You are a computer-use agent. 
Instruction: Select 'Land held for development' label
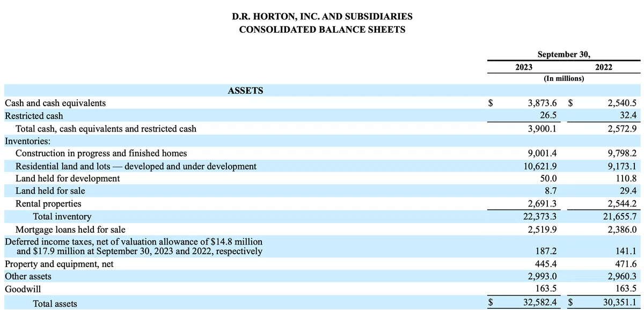[x=68, y=179]
